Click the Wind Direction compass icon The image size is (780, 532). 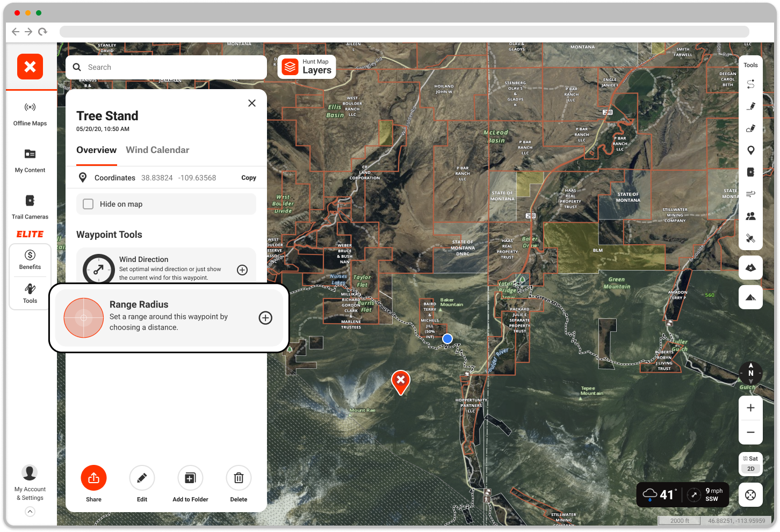click(x=98, y=269)
